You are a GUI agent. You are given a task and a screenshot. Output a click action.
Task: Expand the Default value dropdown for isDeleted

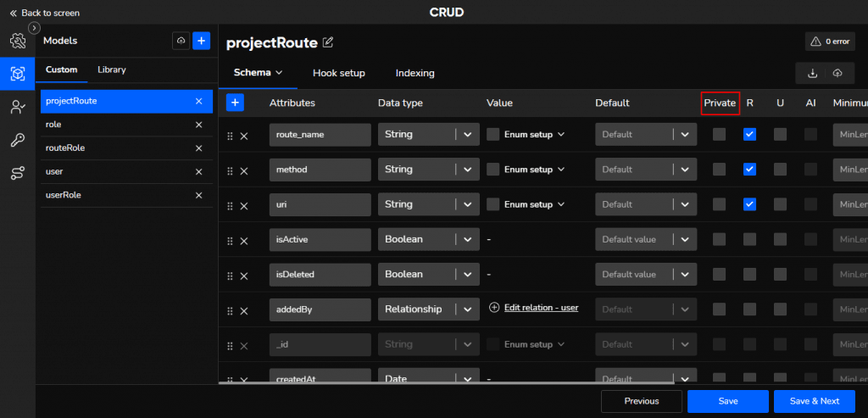[684, 275]
